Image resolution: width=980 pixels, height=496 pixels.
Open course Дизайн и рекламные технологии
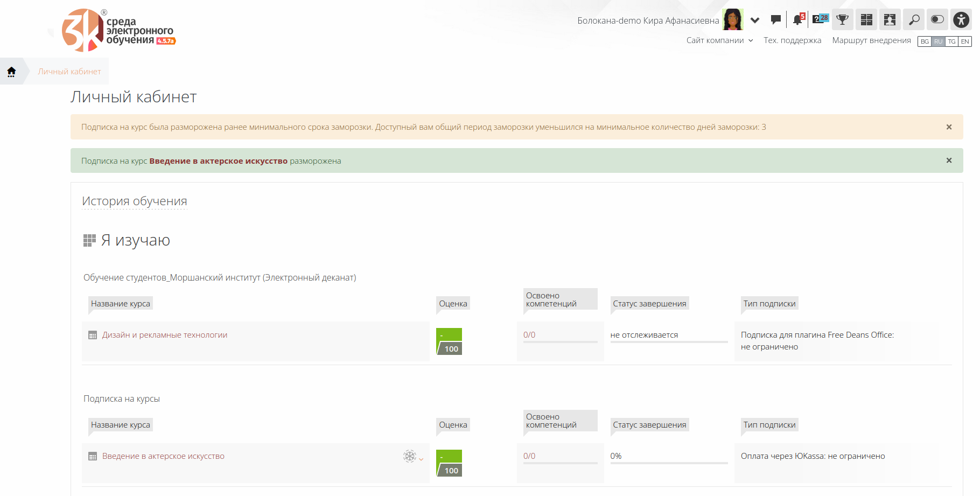165,335
